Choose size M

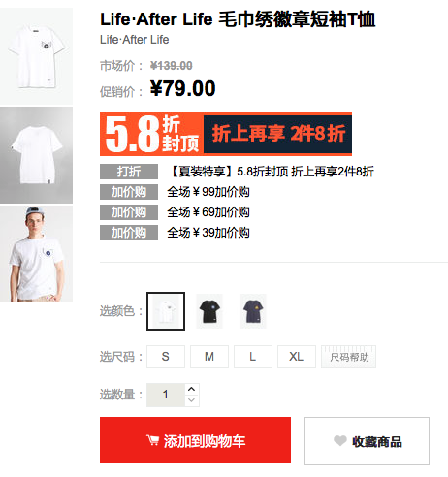(x=209, y=357)
